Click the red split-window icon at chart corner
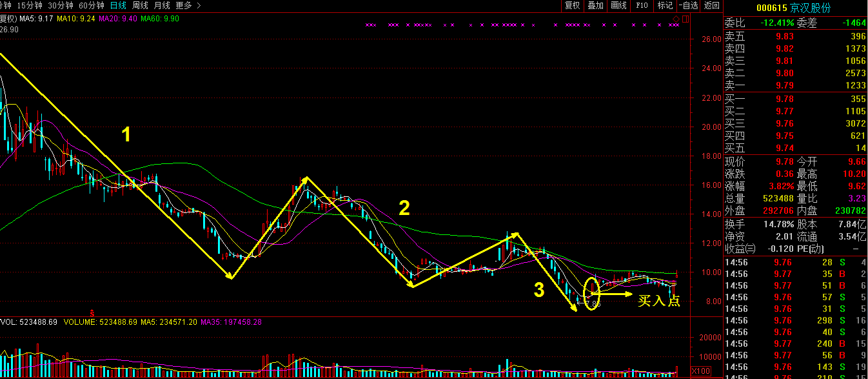The height and width of the screenshot is (379, 868). pos(685,18)
